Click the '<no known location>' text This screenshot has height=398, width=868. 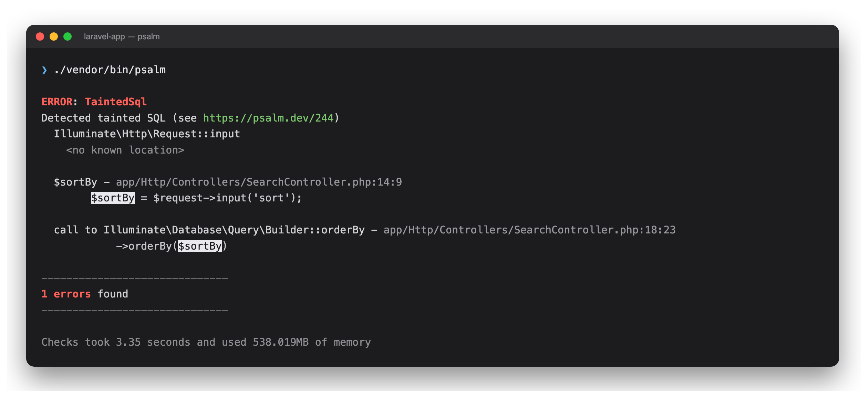[x=125, y=150]
